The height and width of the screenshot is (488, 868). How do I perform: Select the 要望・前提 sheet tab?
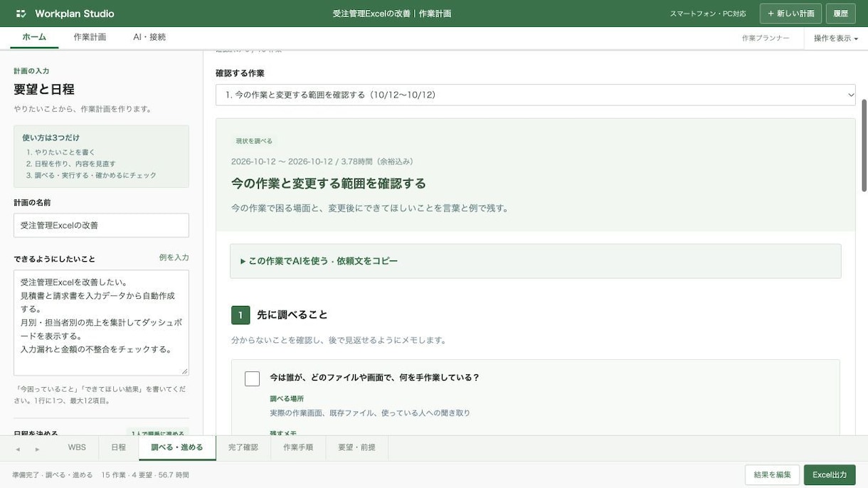356,447
